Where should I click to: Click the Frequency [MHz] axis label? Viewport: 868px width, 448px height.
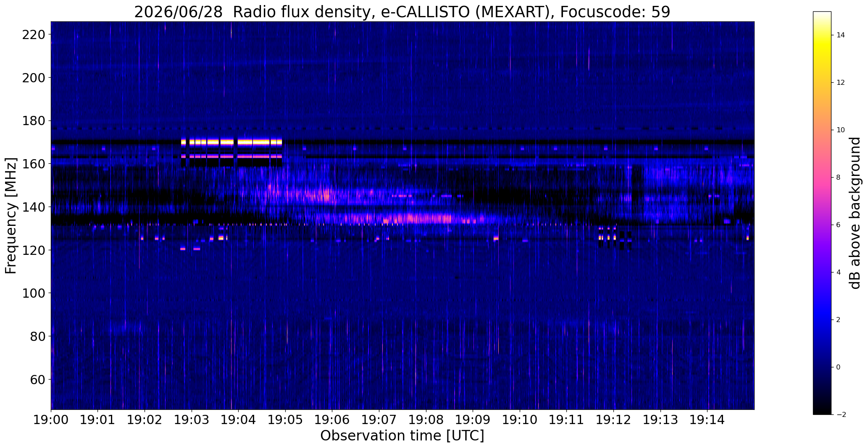pyautogui.click(x=11, y=215)
